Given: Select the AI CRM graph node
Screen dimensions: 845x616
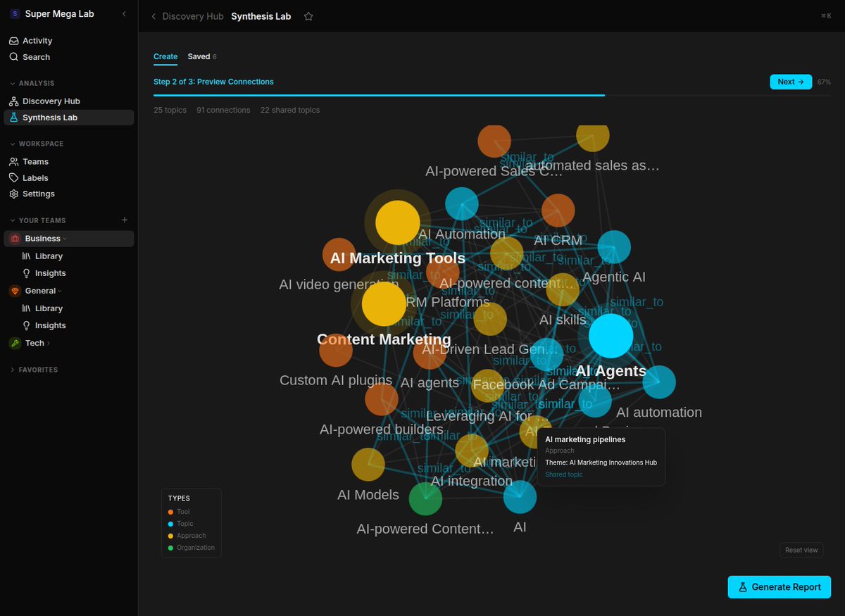Looking at the screenshot, I should tap(558, 210).
